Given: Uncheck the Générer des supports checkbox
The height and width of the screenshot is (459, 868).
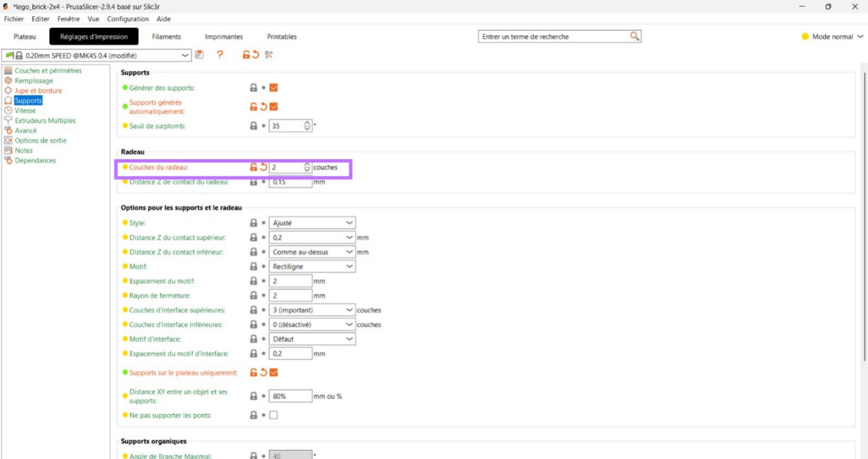Looking at the screenshot, I should (274, 88).
